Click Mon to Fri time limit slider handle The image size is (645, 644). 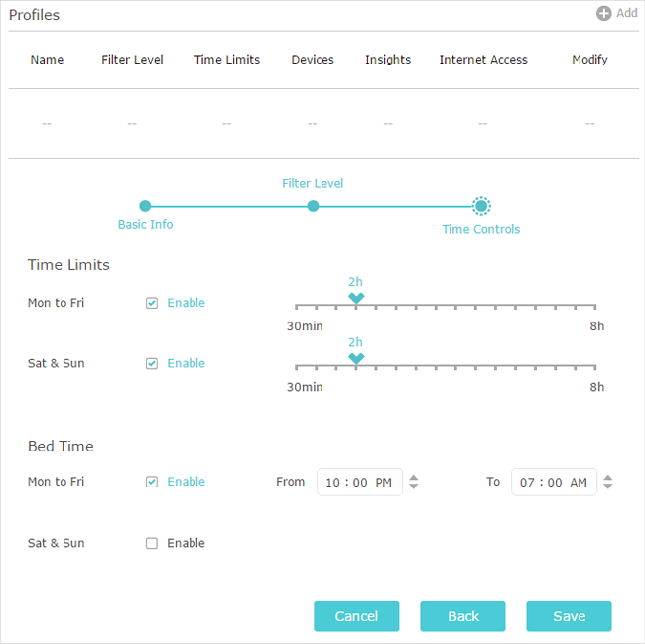tap(356, 298)
